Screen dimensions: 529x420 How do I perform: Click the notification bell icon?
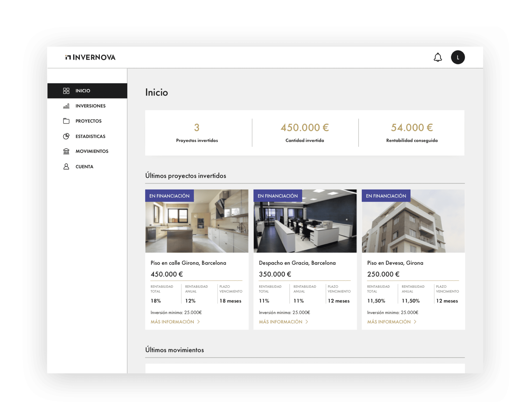click(x=438, y=57)
